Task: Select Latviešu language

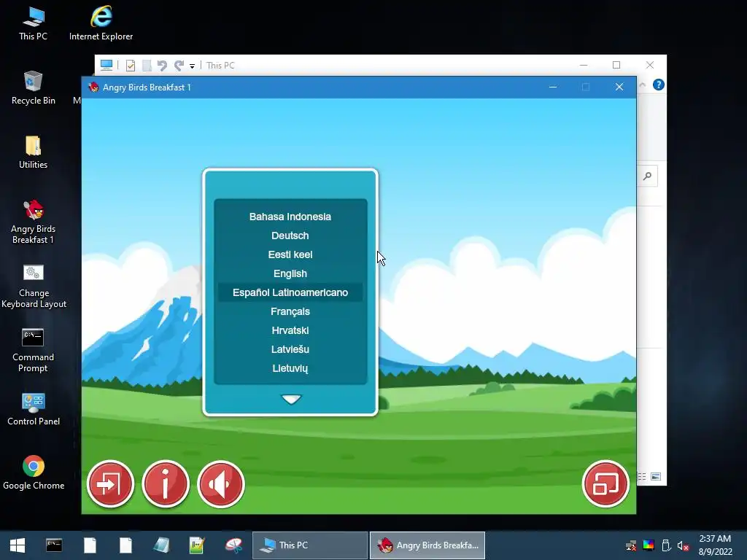Action: coord(290,349)
